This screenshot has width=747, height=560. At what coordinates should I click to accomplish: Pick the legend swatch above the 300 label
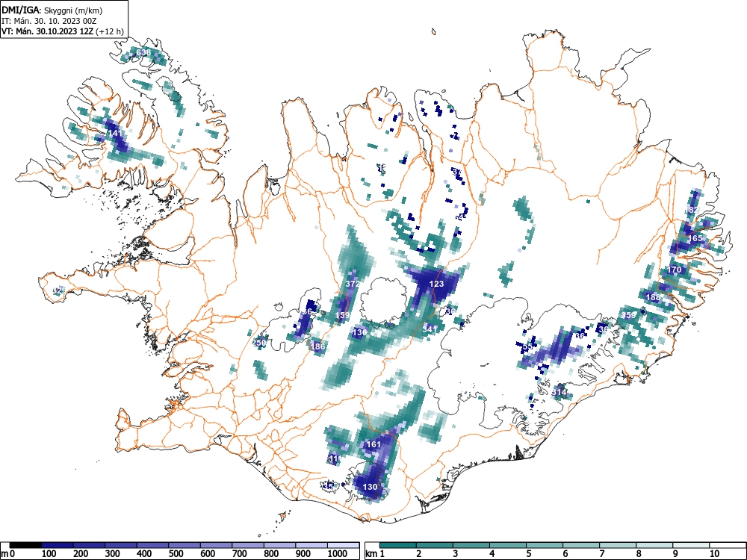[121, 545]
